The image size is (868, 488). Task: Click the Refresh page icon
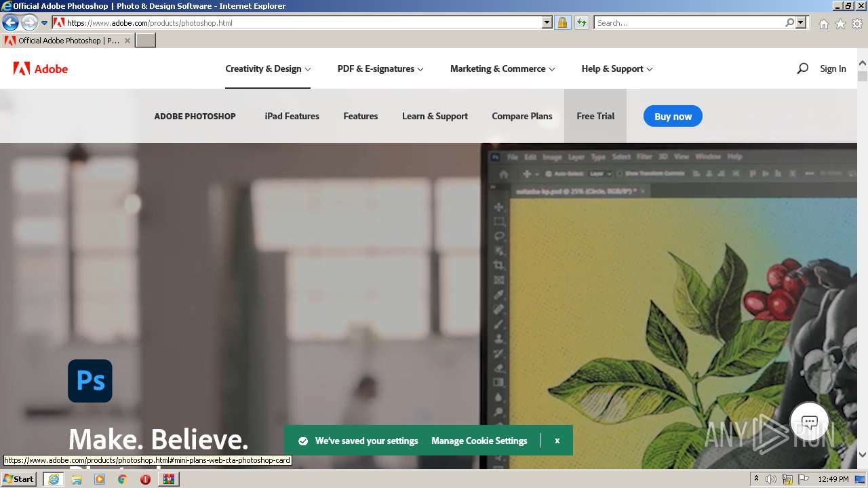(x=581, y=22)
